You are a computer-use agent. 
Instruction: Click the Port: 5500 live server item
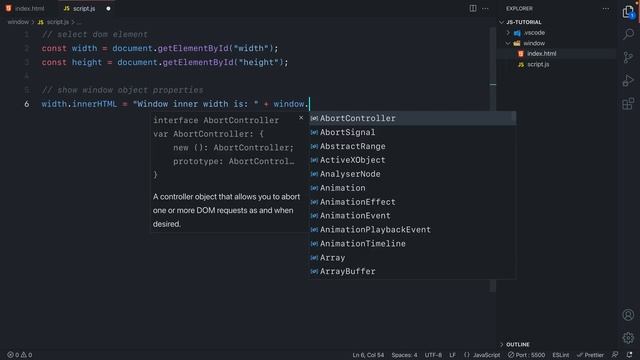pos(526,355)
